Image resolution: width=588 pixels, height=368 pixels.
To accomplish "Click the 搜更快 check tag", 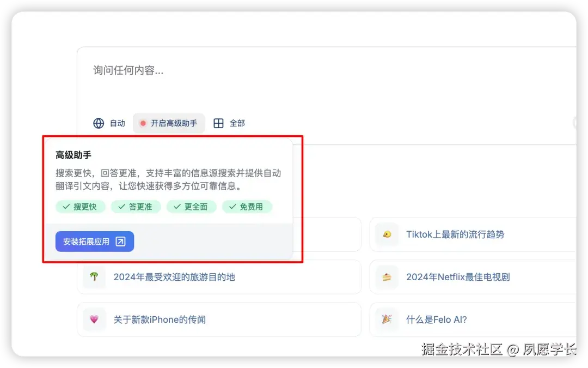I will click(80, 207).
